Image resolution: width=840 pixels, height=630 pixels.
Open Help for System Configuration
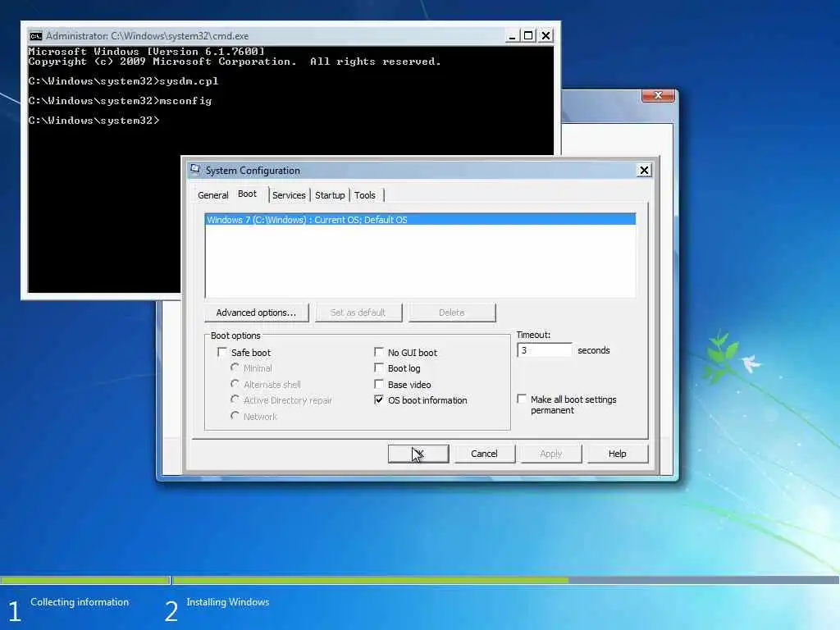click(617, 454)
